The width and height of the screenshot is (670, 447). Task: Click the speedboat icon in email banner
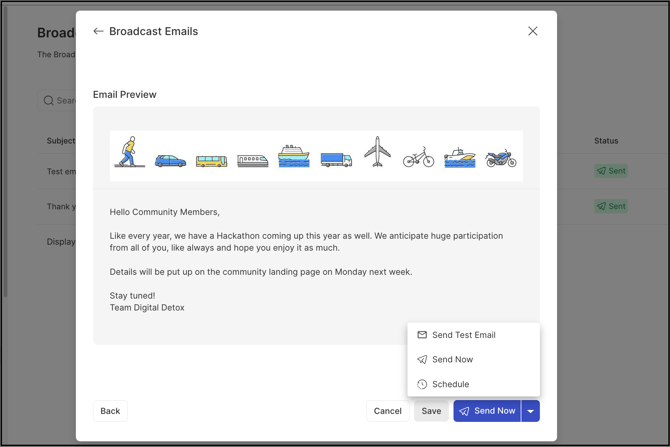(460, 157)
